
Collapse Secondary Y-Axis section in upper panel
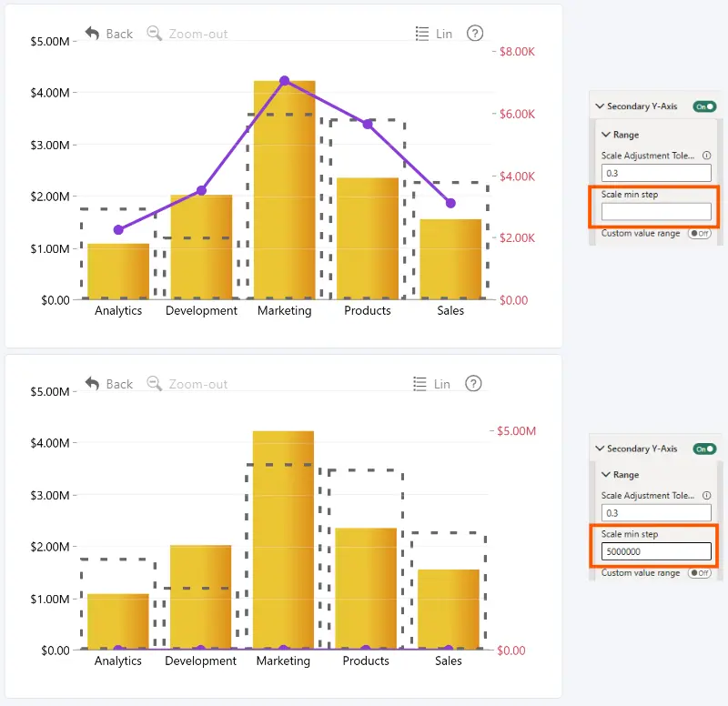(x=600, y=106)
